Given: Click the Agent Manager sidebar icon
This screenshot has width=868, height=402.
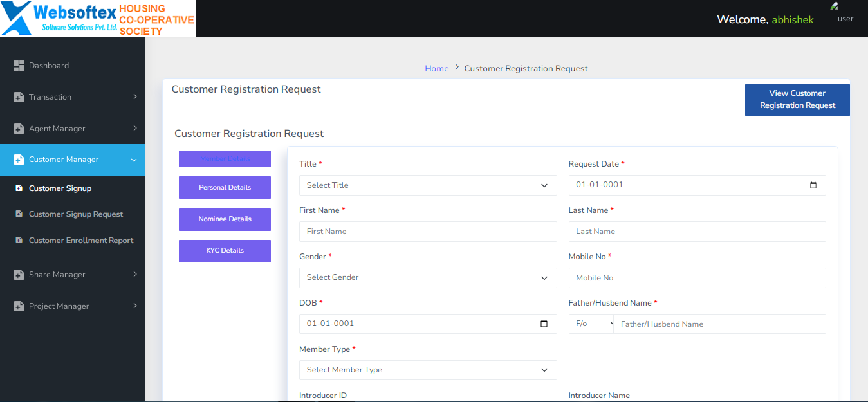Looking at the screenshot, I should pyautogui.click(x=19, y=129).
